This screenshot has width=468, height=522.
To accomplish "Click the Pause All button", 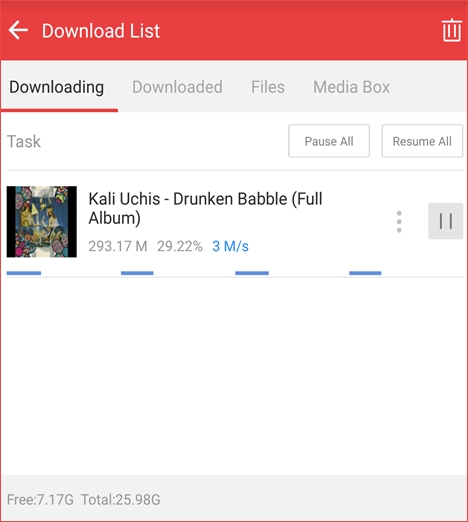I will [x=329, y=141].
